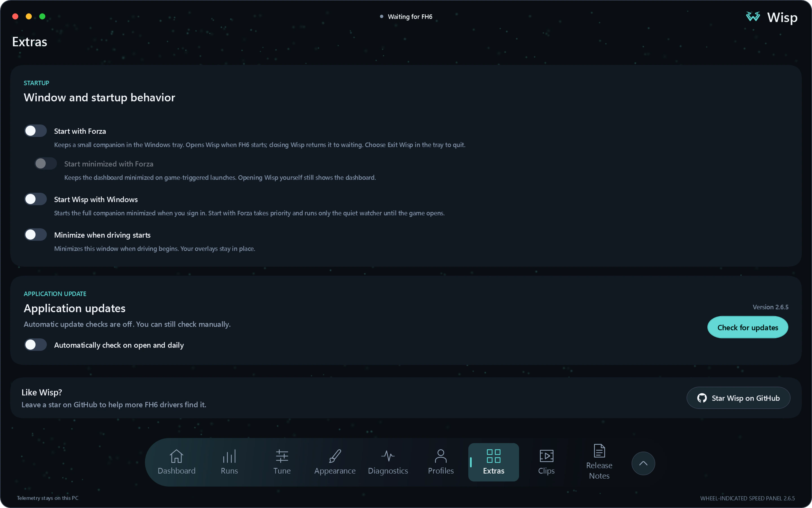Switch to the Tune tab label
Image resolution: width=812 pixels, height=508 pixels.
(x=282, y=471)
